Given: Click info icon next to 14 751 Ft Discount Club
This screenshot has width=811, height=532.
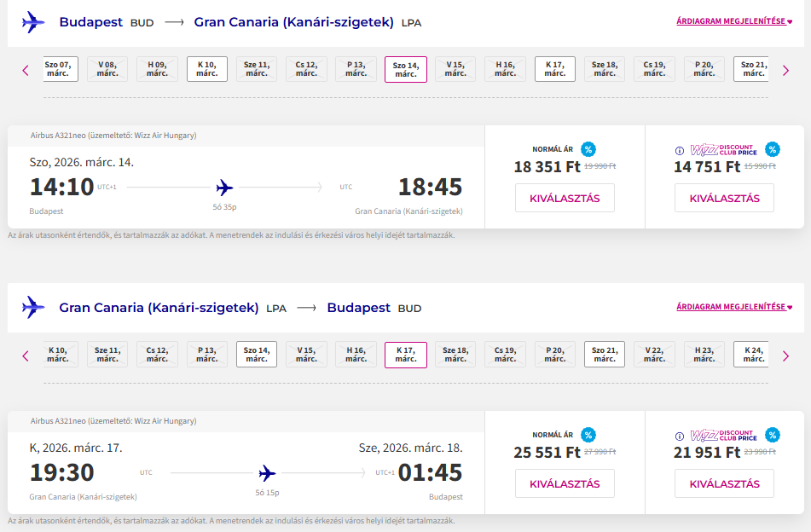Looking at the screenshot, I should point(680,150).
